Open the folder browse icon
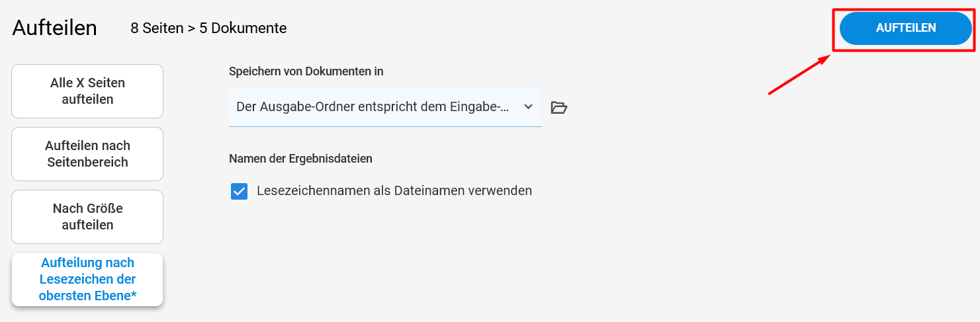980x322 pixels. click(x=559, y=107)
